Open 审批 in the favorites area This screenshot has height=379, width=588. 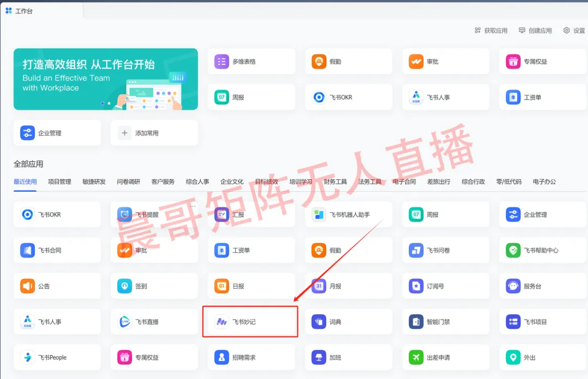[x=445, y=62]
